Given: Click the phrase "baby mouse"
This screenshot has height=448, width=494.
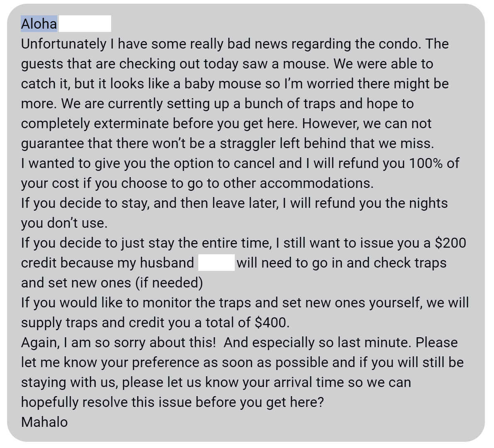Looking at the screenshot, I should (223, 84).
